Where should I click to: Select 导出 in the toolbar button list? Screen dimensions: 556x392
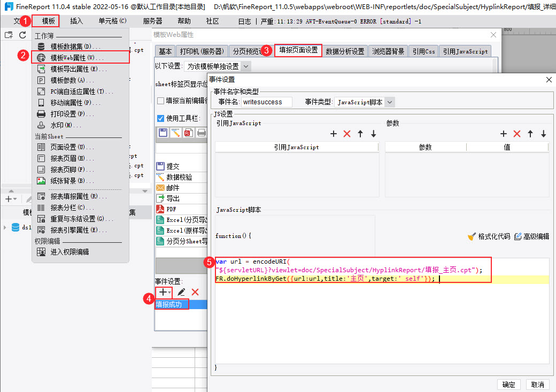tap(181, 198)
